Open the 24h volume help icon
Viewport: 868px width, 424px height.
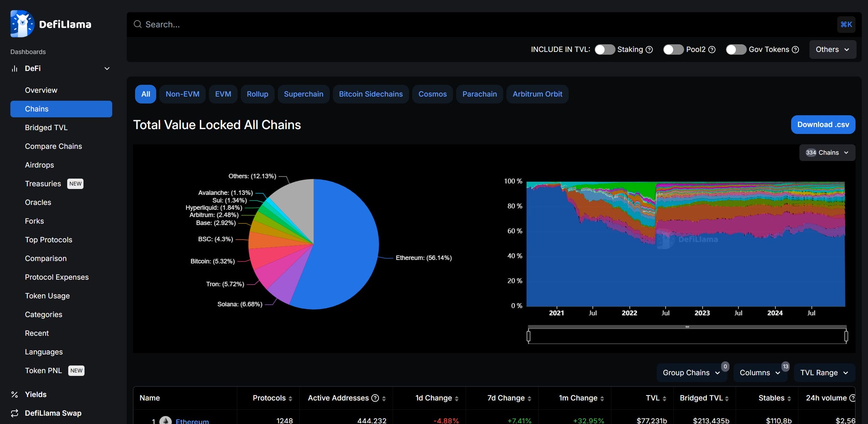tap(852, 398)
